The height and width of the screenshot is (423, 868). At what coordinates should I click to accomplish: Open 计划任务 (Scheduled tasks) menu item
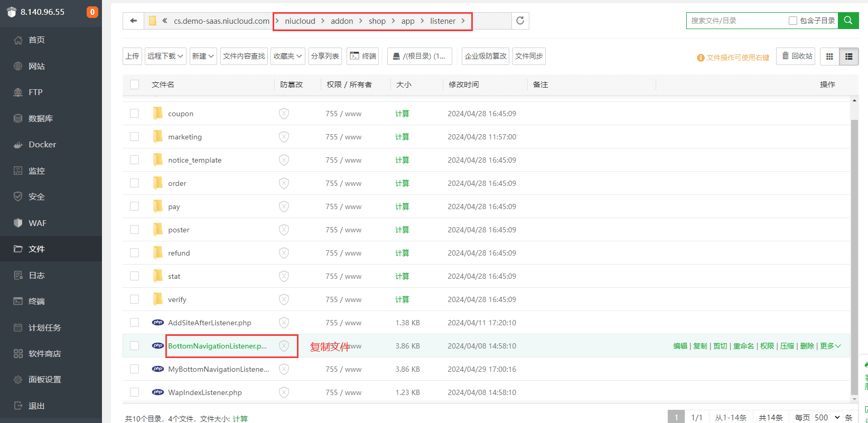[44, 327]
